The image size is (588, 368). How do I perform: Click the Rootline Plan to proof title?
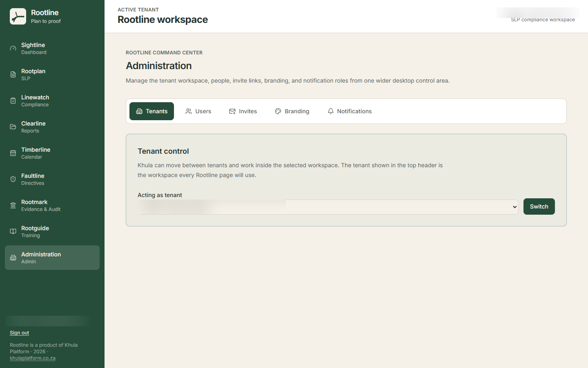pos(46,16)
